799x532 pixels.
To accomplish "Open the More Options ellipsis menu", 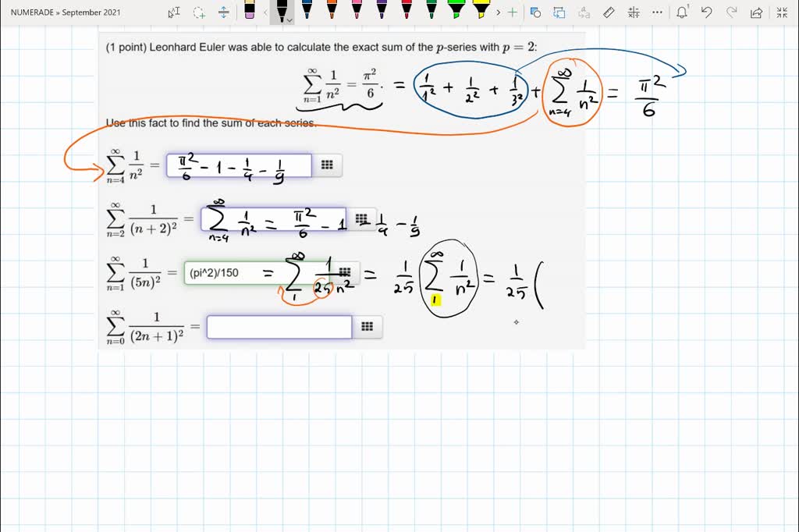I will click(x=656, y=12).
